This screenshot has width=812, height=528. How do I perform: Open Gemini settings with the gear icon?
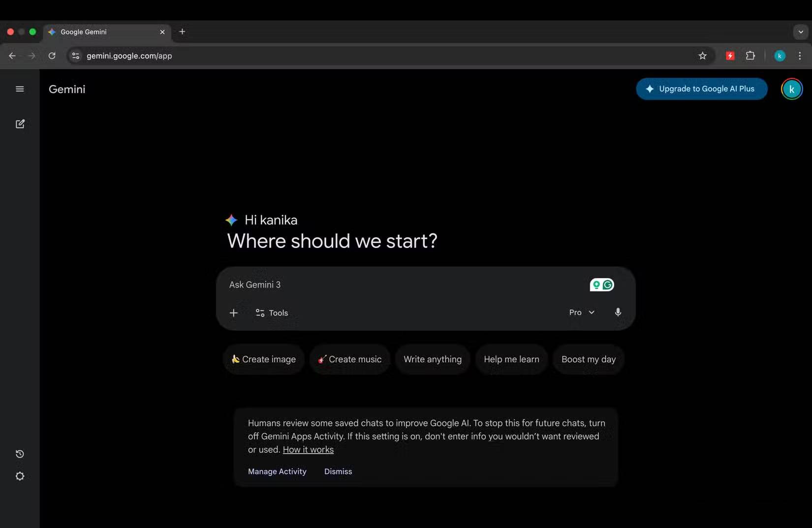click(x=20, y=476)
